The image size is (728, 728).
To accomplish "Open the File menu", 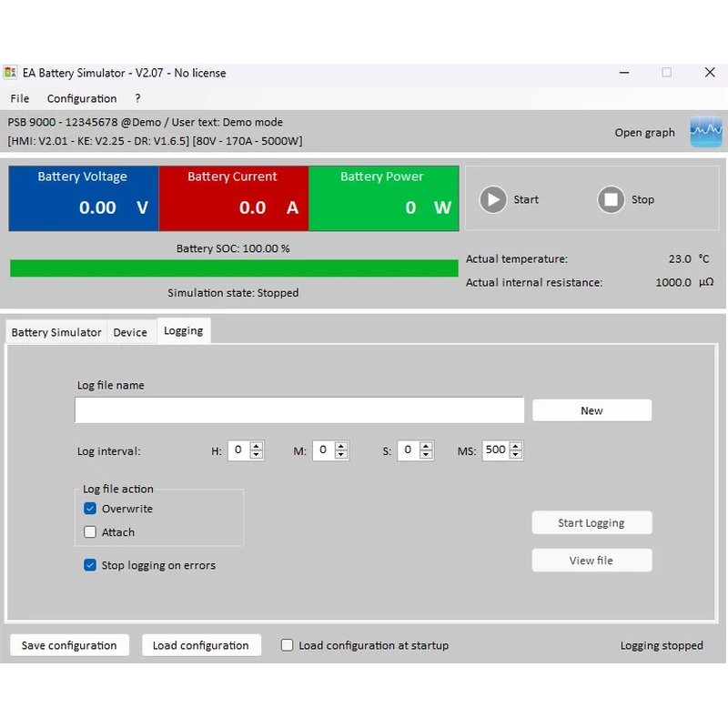I will [x=19, y=98].
